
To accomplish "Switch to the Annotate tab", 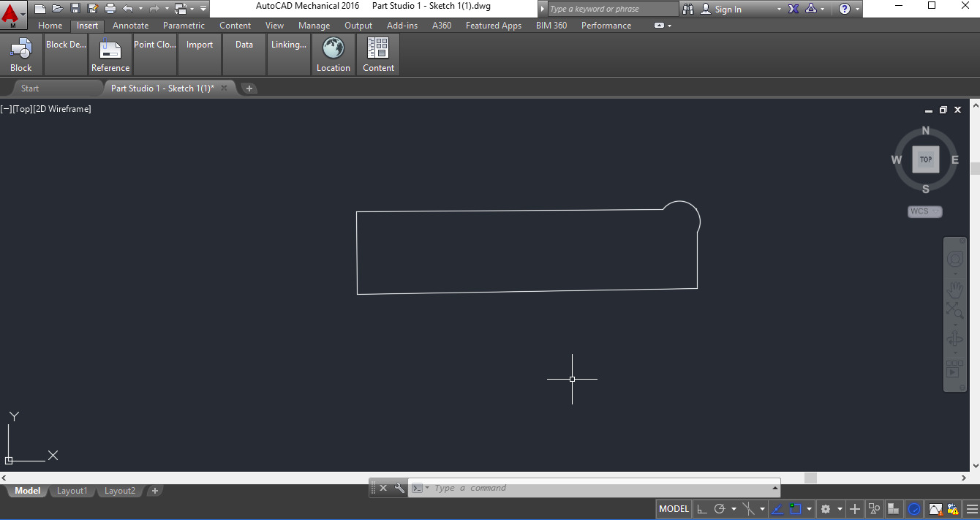I will pyautogui.click(x=131, y=26).
